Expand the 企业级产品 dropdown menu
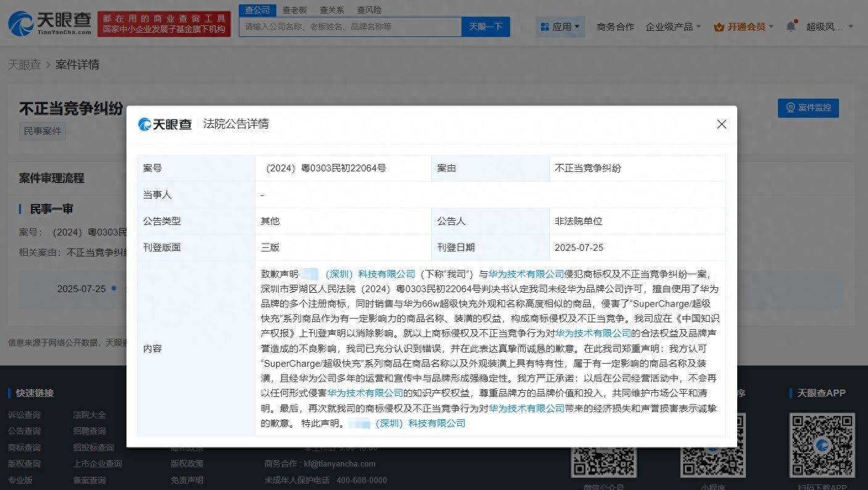Viewport: 868px width, 490px height. (673, 27)
